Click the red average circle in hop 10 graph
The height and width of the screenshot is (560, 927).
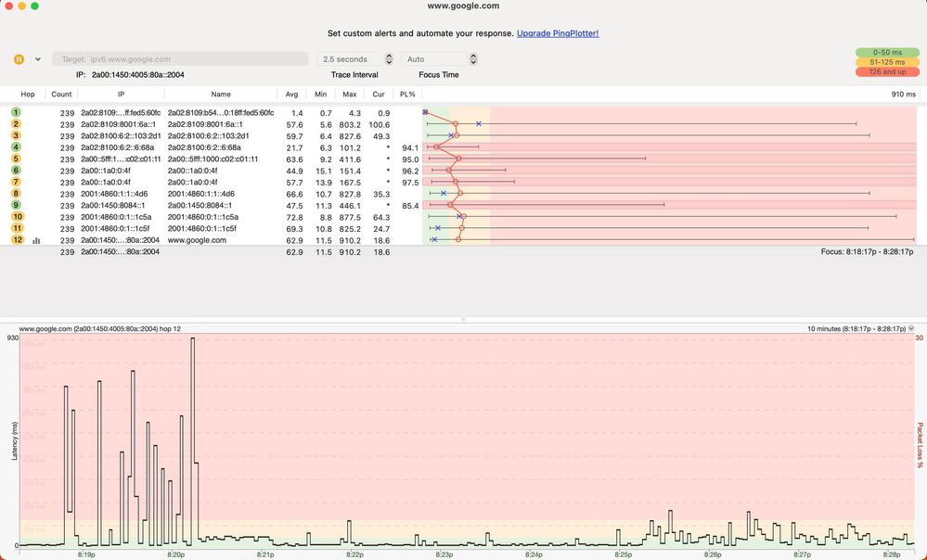pos(464,217)
